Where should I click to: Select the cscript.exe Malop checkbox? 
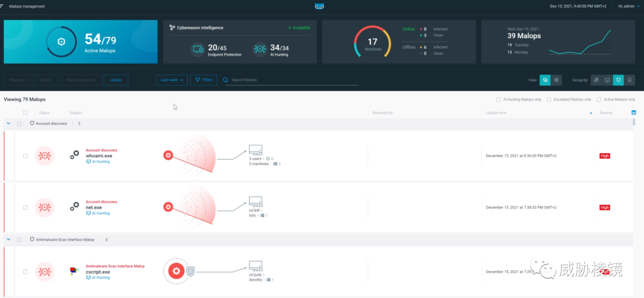click(x=26, y=272)
